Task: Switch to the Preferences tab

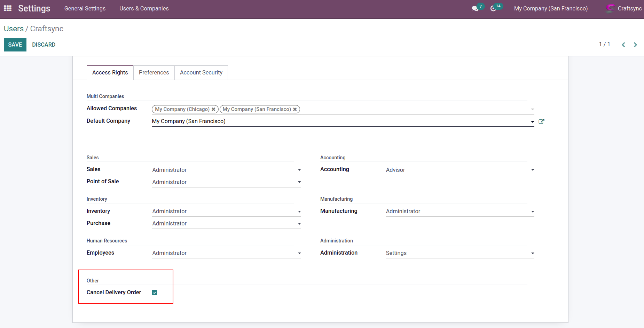Action: (154, 72)
